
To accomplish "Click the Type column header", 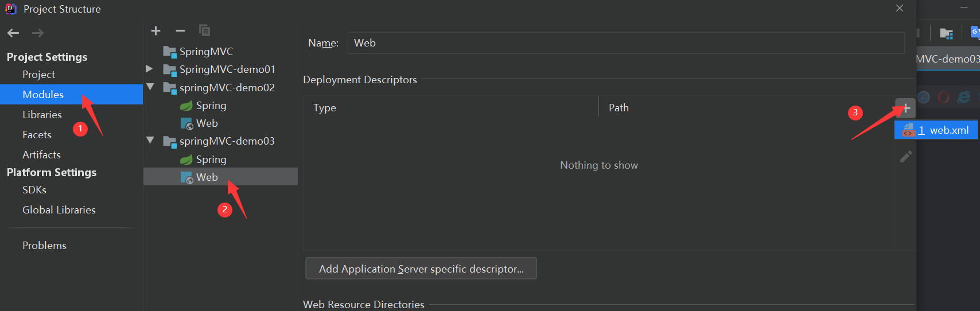I will (x=325, y=108).
